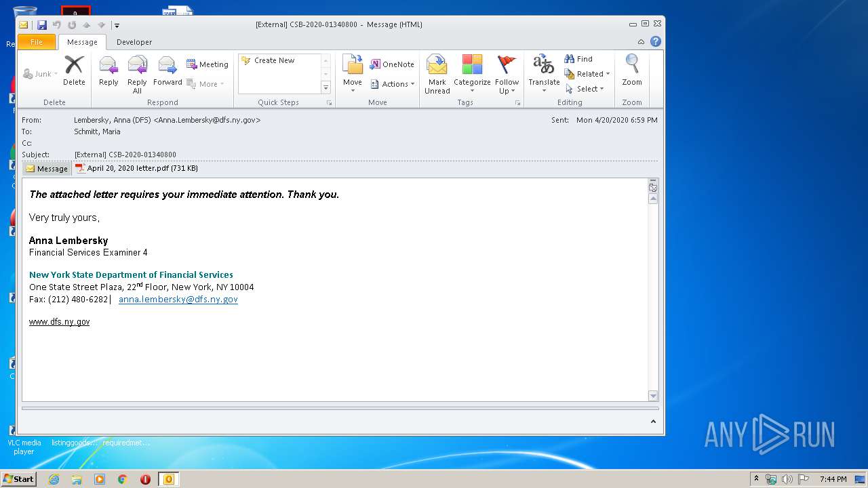This screenshot has height=488, width=868.
Task: Show hidden system tray icons
Action: [756, 479]
